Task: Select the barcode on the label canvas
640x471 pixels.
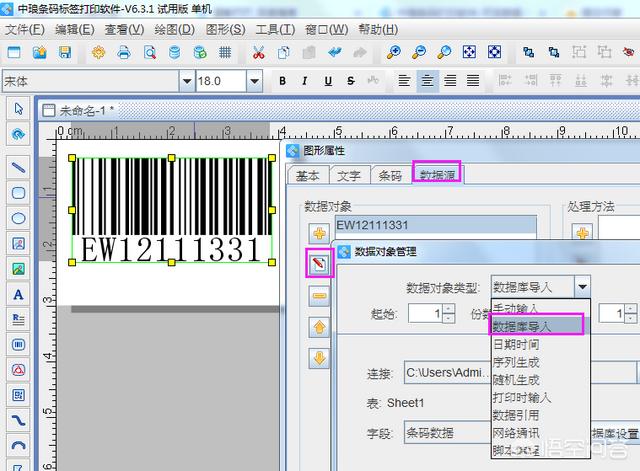Action: pos(172,210)
